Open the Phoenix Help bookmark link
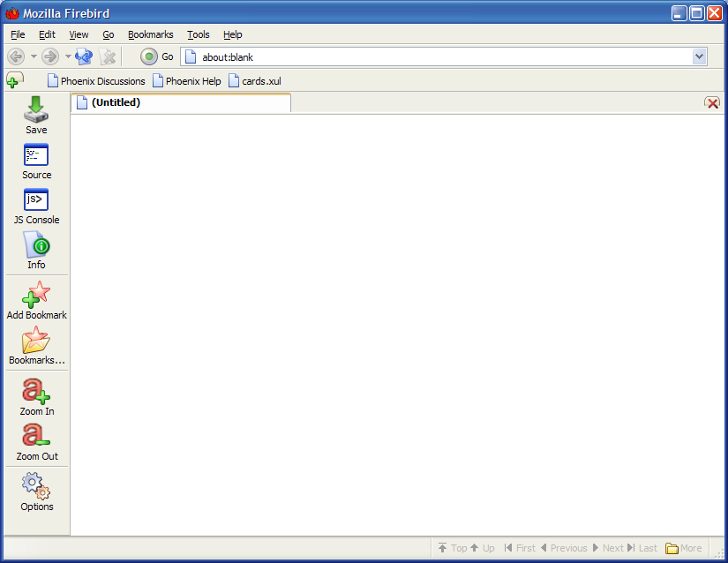Viewport: 728px width, 563px height. point(187,81)
